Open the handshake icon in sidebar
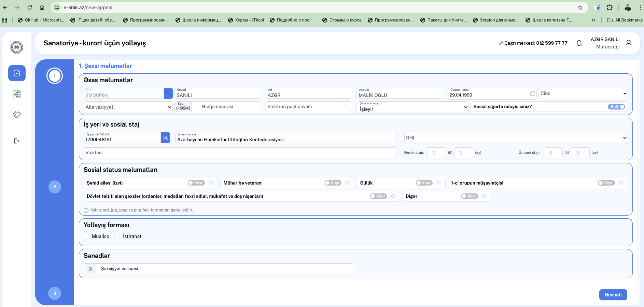The width and height of the screenshot is (644, 307). point(17,115)
